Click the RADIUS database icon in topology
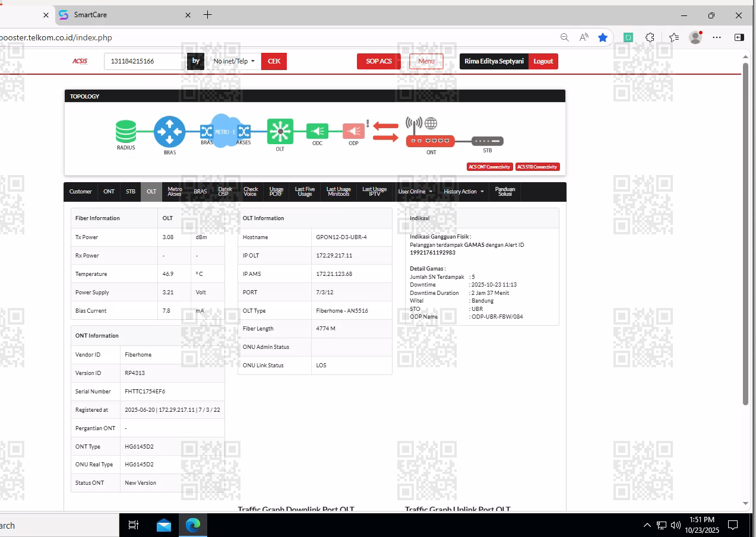This screenshot has height=537, width=756. [x=126, y=131]
